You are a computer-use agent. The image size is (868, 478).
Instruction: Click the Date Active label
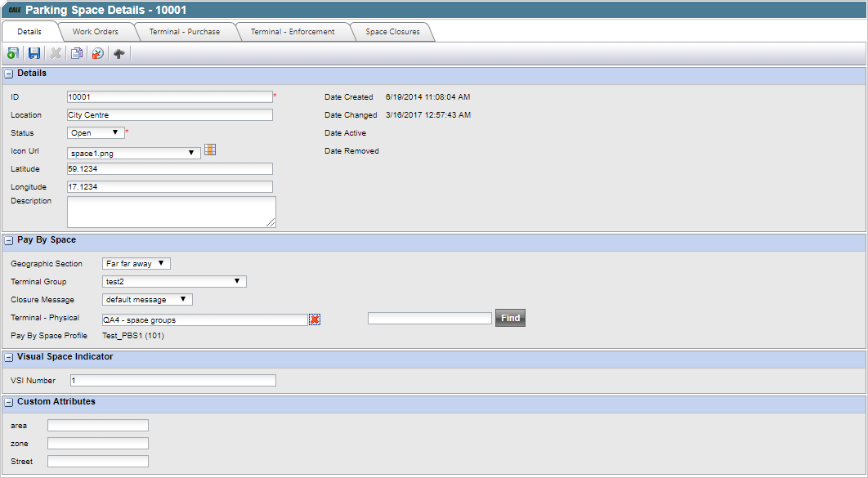click(346, 132)
